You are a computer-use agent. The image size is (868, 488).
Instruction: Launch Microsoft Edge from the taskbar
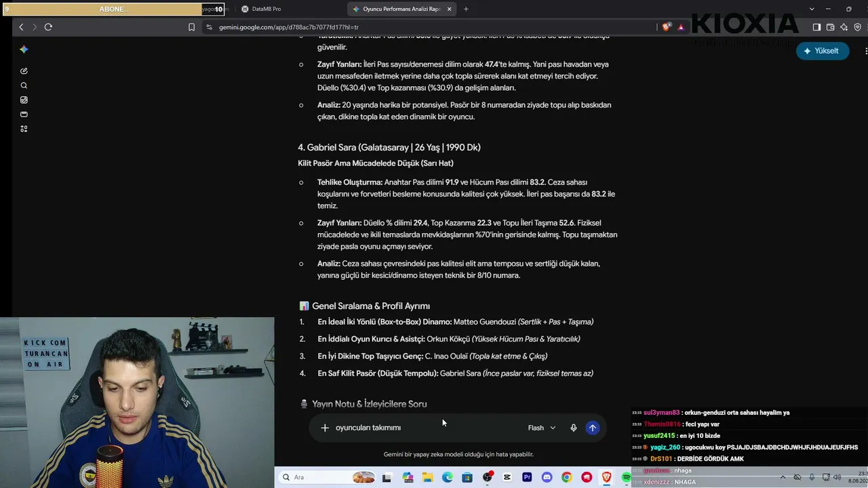point(448,477)
